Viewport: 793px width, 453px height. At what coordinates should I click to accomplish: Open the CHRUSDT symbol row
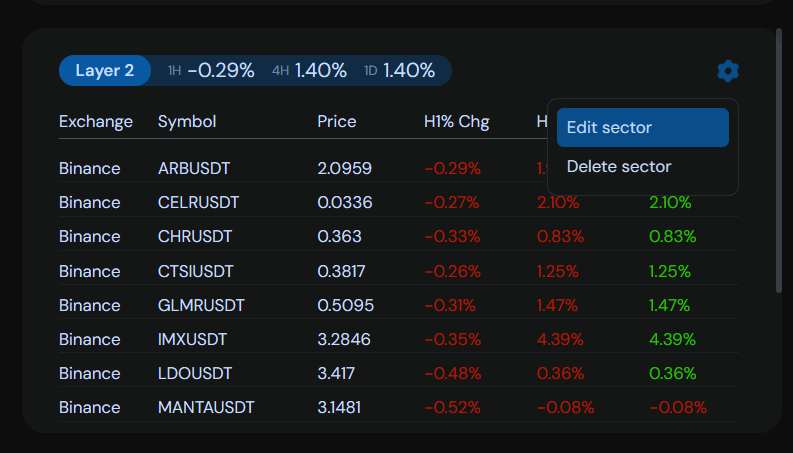click(x=195, y=237)
